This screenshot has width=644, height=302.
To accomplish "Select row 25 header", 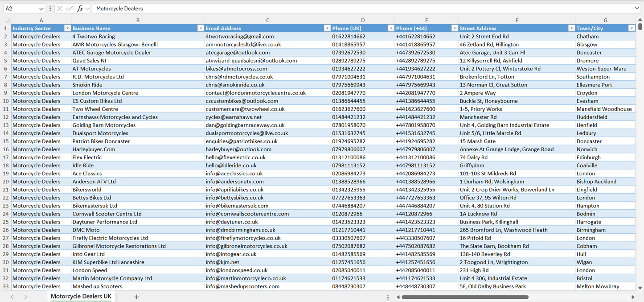I will (5, 222).
